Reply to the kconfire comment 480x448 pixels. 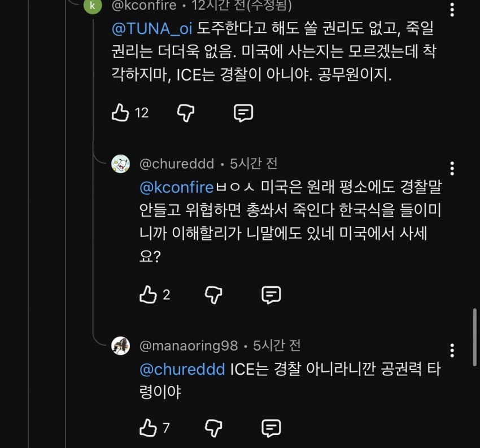pos(243,113)
